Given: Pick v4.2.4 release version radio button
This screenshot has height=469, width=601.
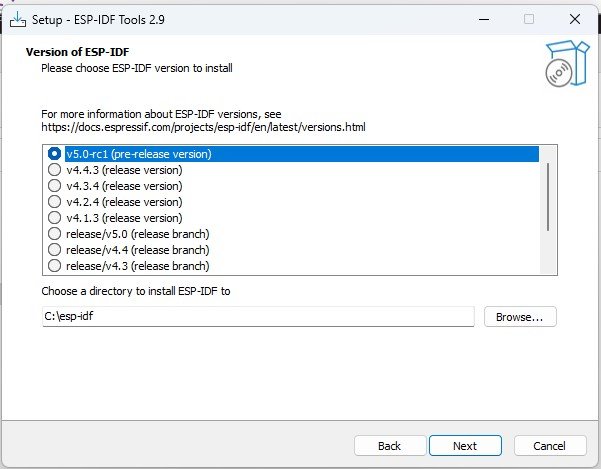Looking at the screenshot, I should 54,202.
